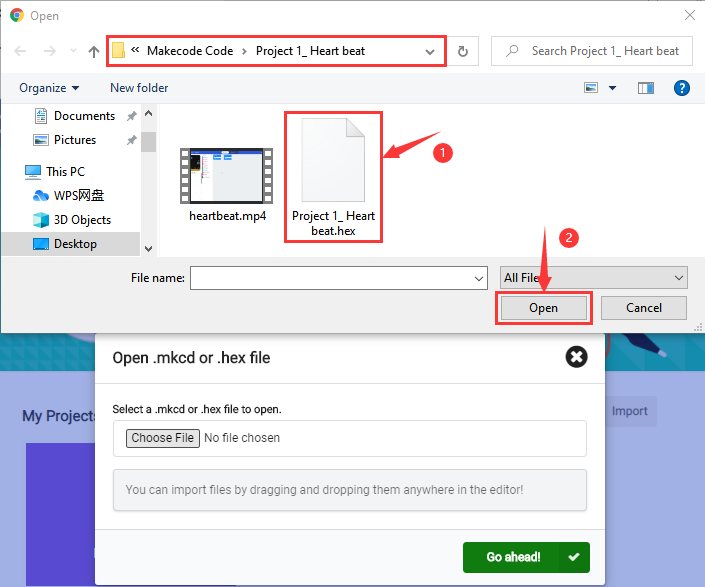The width and height of the screenshot is (705, 587).
Task: Expand the File name dropdown arrow
Action: click(479, 279)
